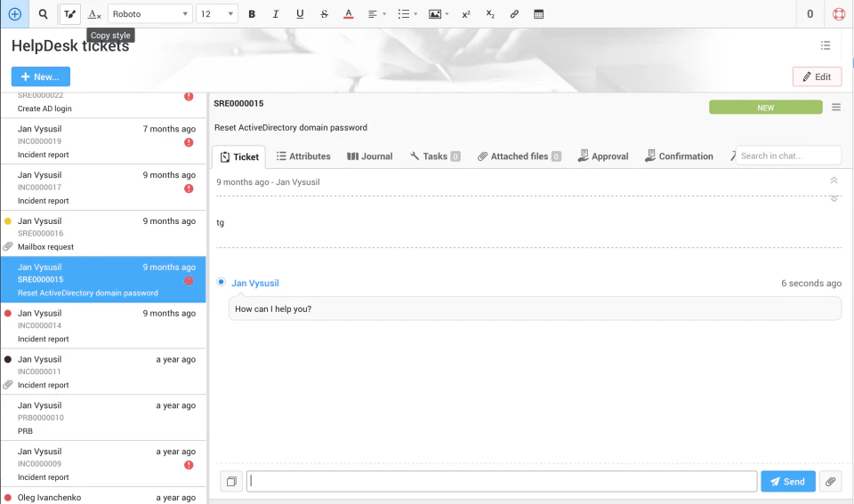
Task: Click the lifebuoy help icon
Action: click(x=839, y=14)
